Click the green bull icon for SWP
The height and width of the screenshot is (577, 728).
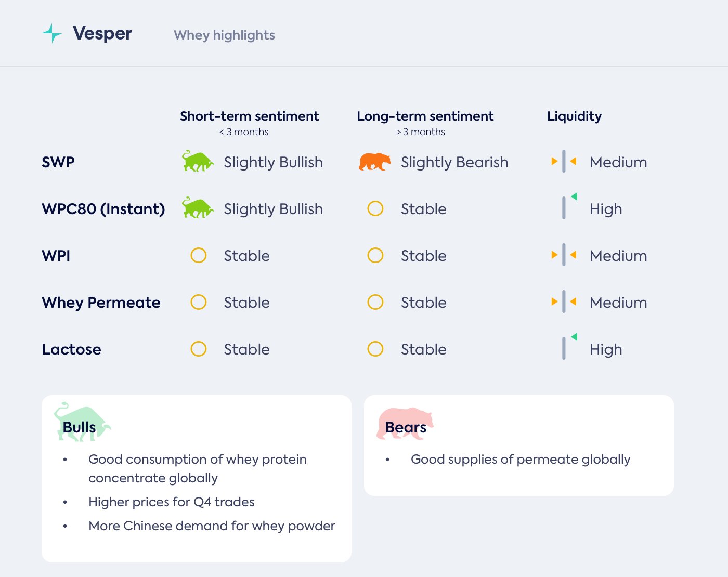198,162
